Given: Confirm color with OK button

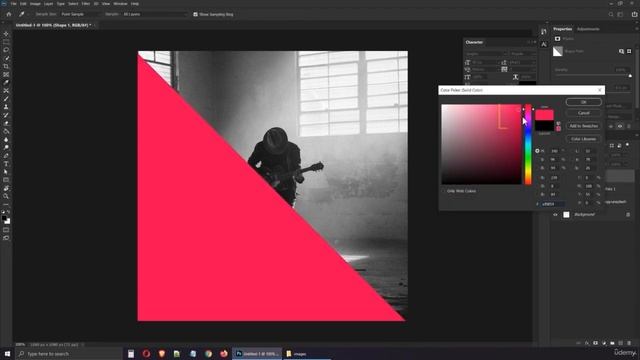Looking at the screenshot, I should tap(584, 102).
